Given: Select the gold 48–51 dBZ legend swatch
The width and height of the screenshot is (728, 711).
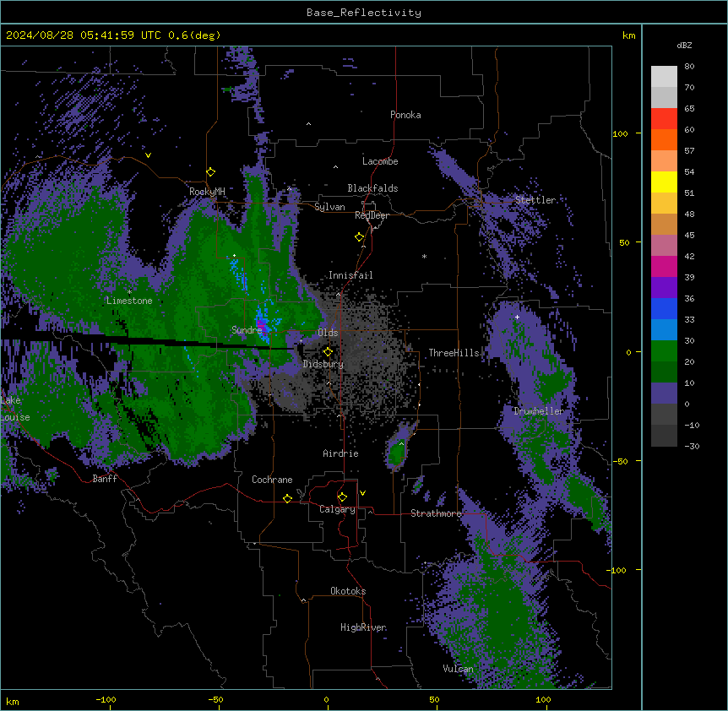Looking at the screenshot, I should 664,204.
